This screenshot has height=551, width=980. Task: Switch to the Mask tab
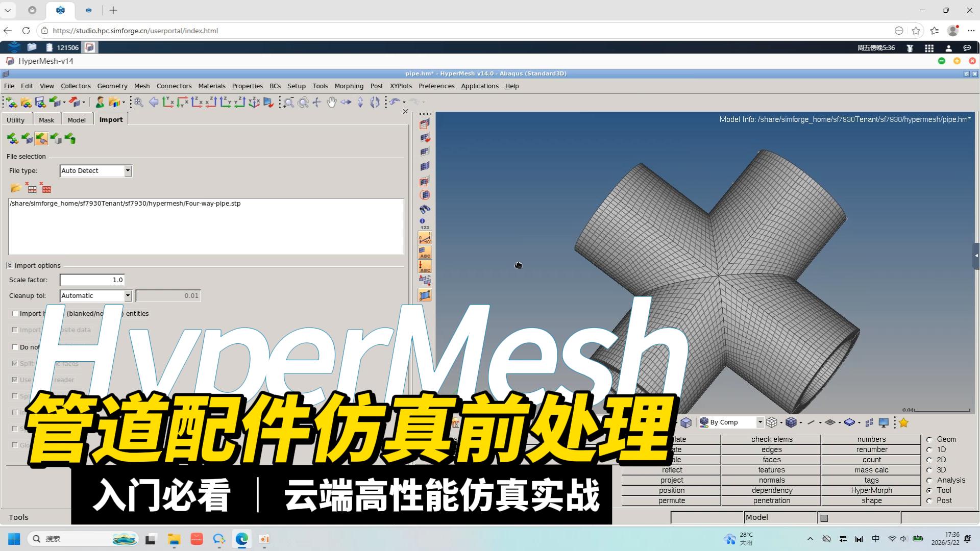[46, 120]
